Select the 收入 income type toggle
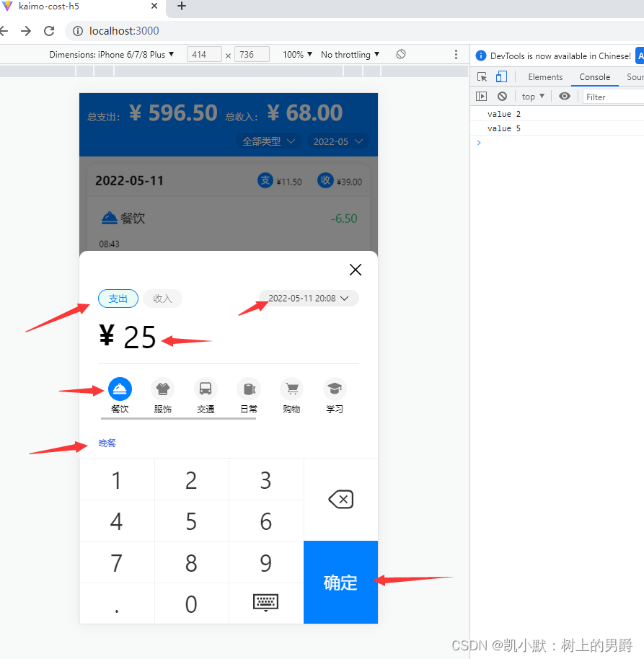 click(162, 298)
